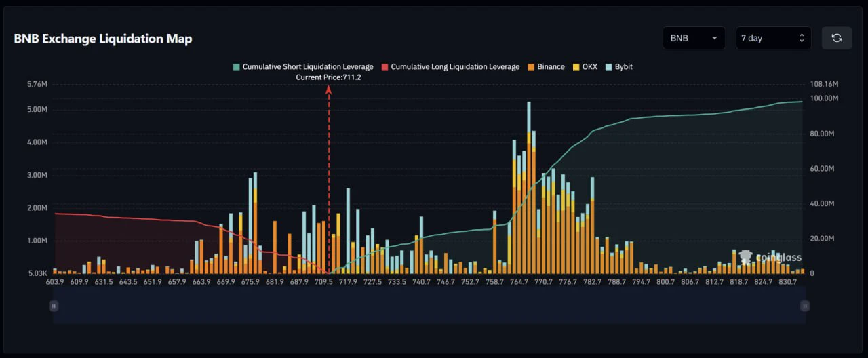Toggle the Binance legend series
This screenshot has height=358, width=868.
tap(546, 67)
